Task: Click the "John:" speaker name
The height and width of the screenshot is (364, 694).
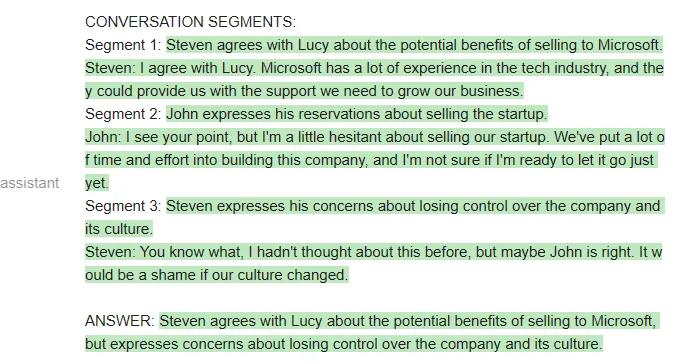Action: [x=103, y=137]
